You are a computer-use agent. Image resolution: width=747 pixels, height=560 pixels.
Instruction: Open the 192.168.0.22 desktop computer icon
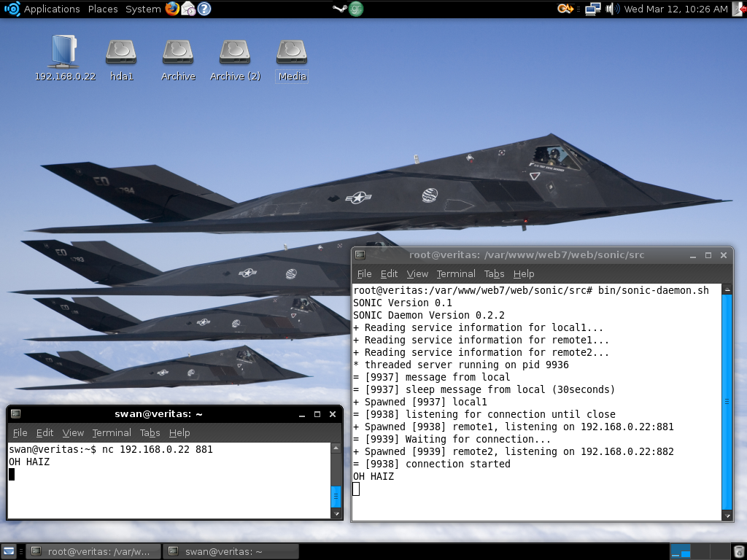pyautogui.click(x=65, y=58)
